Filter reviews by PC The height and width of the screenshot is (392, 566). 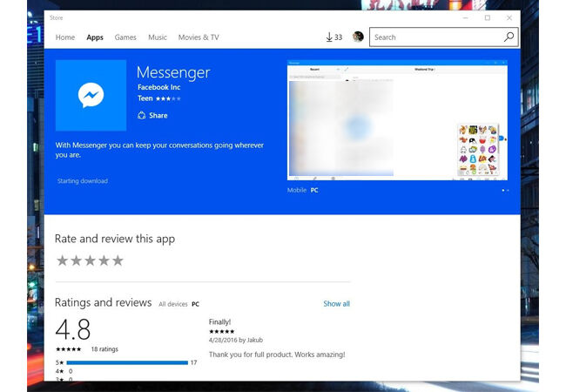pyautogui.click(x=195, y=304)
